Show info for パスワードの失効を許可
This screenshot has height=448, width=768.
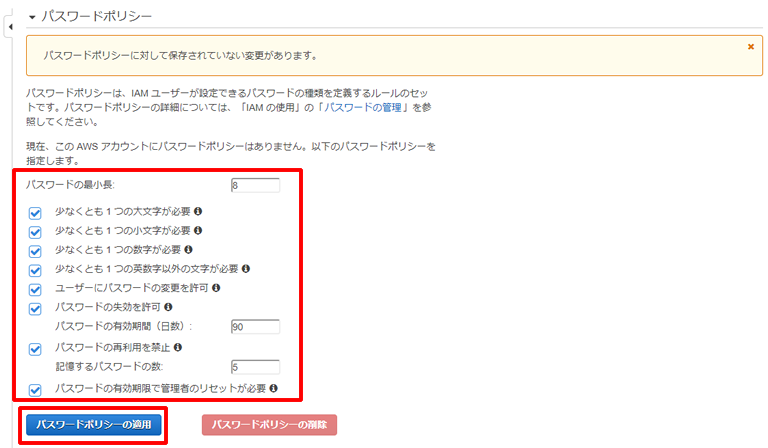point(168,307)
